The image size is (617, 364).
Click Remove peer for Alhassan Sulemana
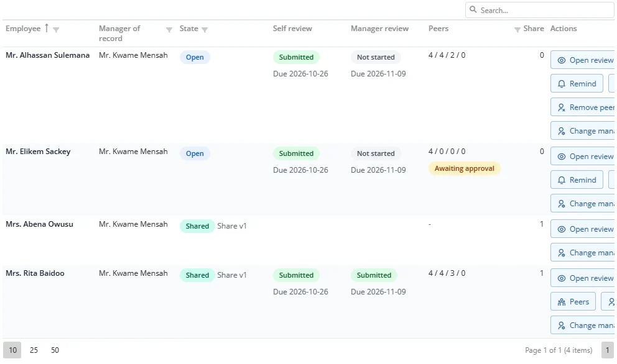click(583, 107)
